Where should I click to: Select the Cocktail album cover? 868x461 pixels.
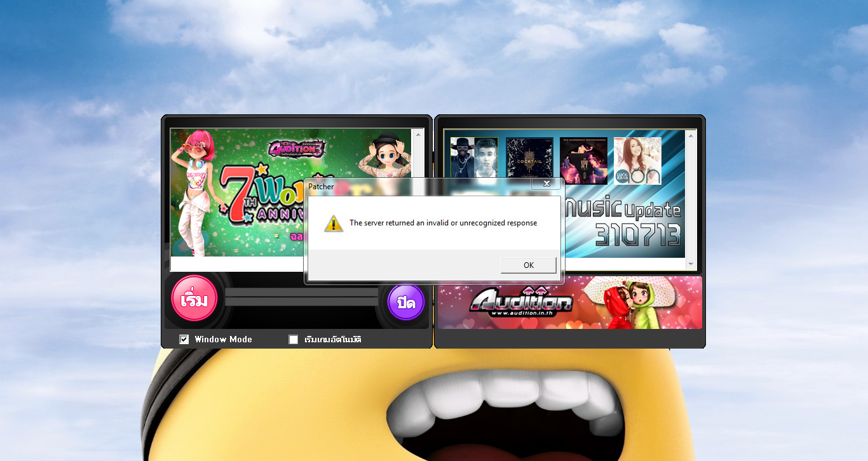point(529,157)
